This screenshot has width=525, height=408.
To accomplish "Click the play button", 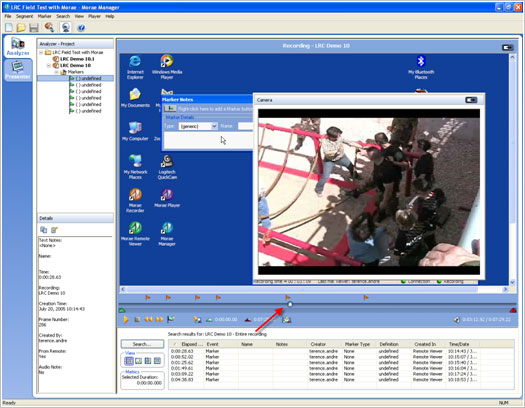I will (x=126, y=319).
